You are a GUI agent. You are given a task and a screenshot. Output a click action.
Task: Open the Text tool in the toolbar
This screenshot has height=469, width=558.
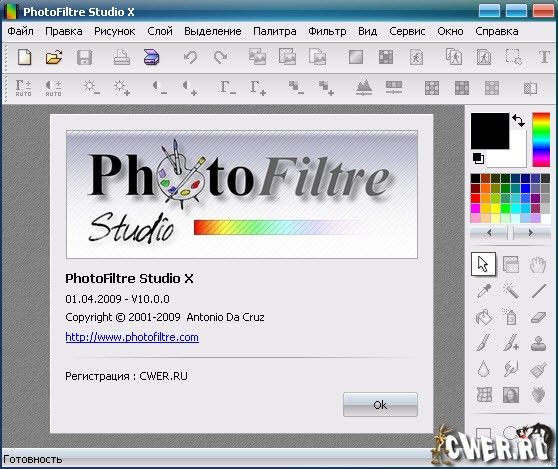coord(544,57)
